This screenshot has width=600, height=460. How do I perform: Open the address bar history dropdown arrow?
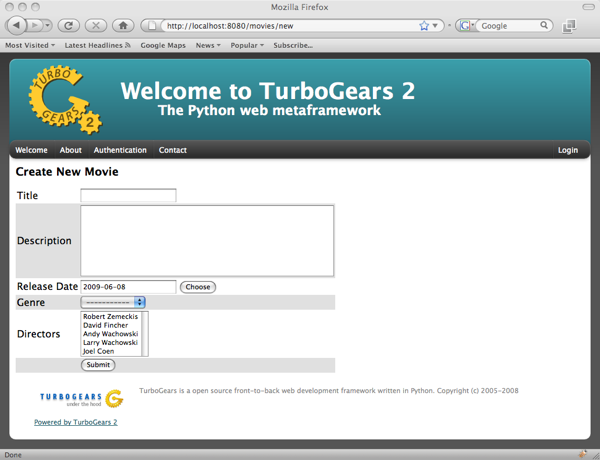pyautogui.click(x=435, y=26)
